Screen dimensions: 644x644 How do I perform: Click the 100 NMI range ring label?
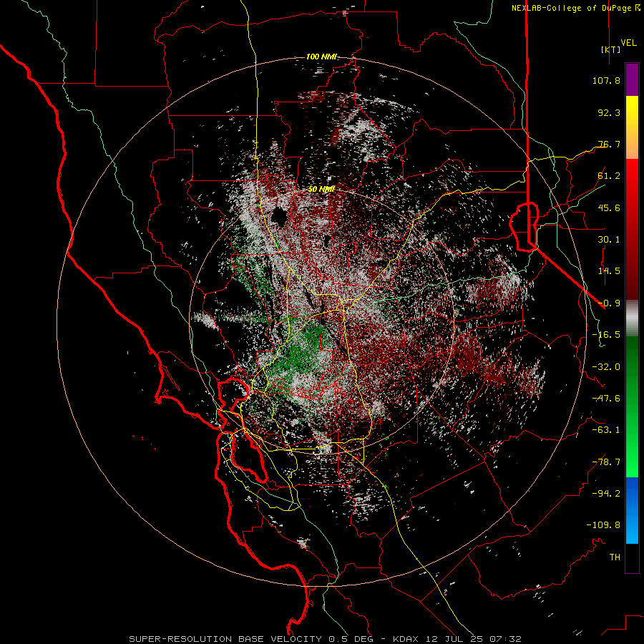coord(321,57)
